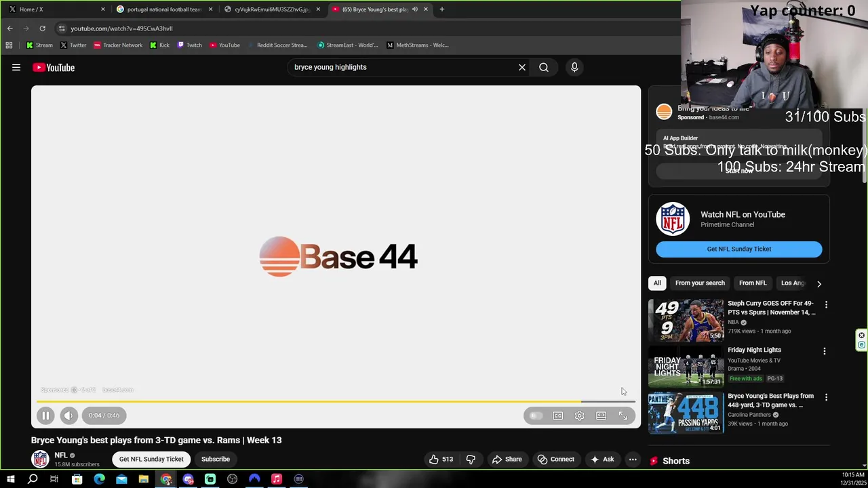This screenshot has height=488, width=868.
Task: Open the Kick bookmark
Action: (160, 45)
